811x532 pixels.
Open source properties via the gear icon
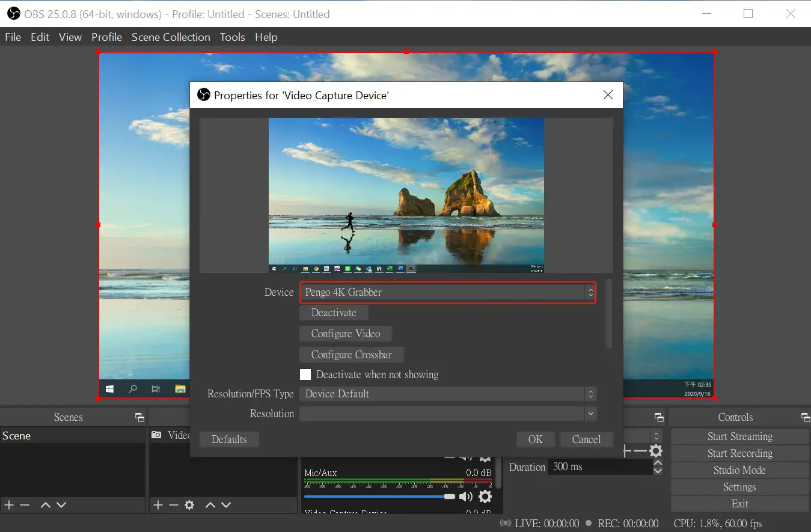[190, 505]
